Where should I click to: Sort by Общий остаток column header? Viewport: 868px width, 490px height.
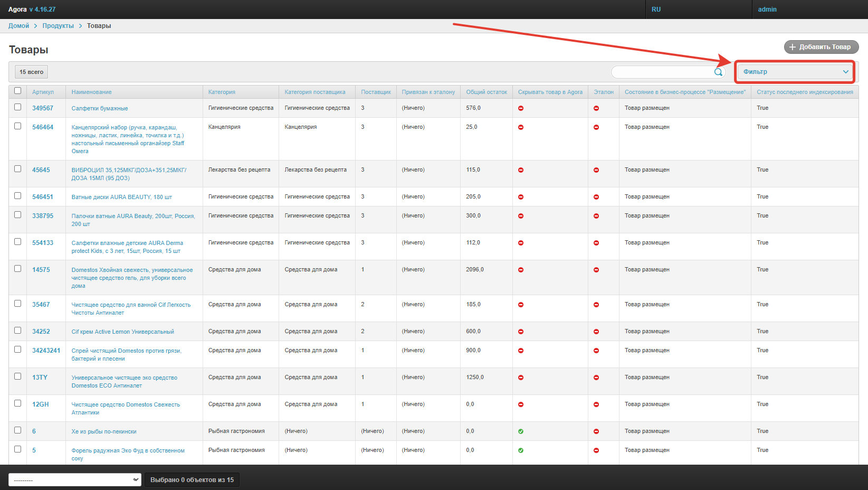pos(486,92)
